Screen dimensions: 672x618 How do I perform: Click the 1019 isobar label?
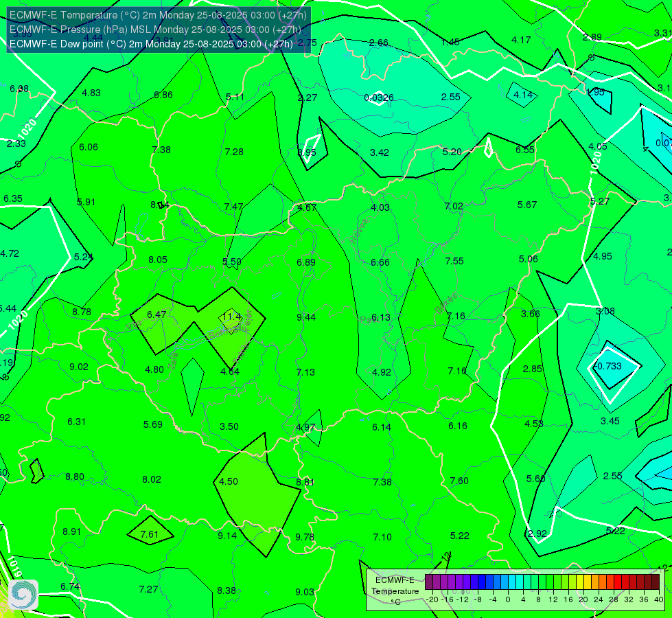pyautogui.click(x=15, y=567)
